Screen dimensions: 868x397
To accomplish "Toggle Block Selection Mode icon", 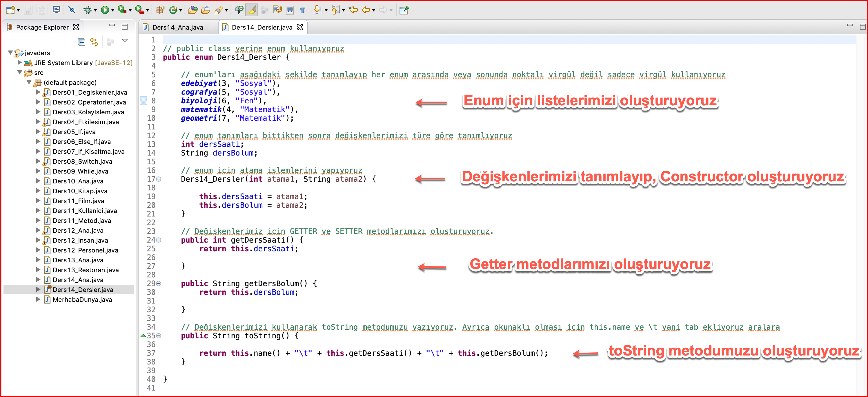I will [x=290, y=10].
